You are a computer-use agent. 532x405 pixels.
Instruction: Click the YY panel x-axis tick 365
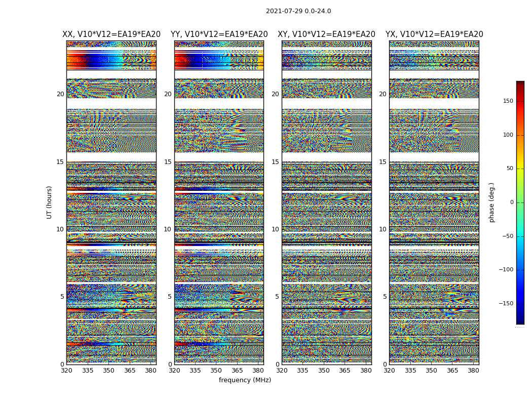click(237, 371)
